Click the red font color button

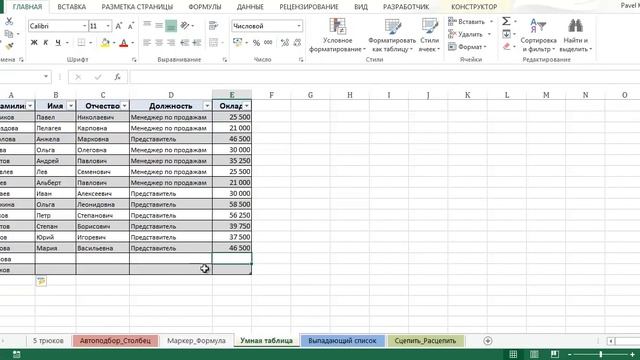[x=124, y=42]
